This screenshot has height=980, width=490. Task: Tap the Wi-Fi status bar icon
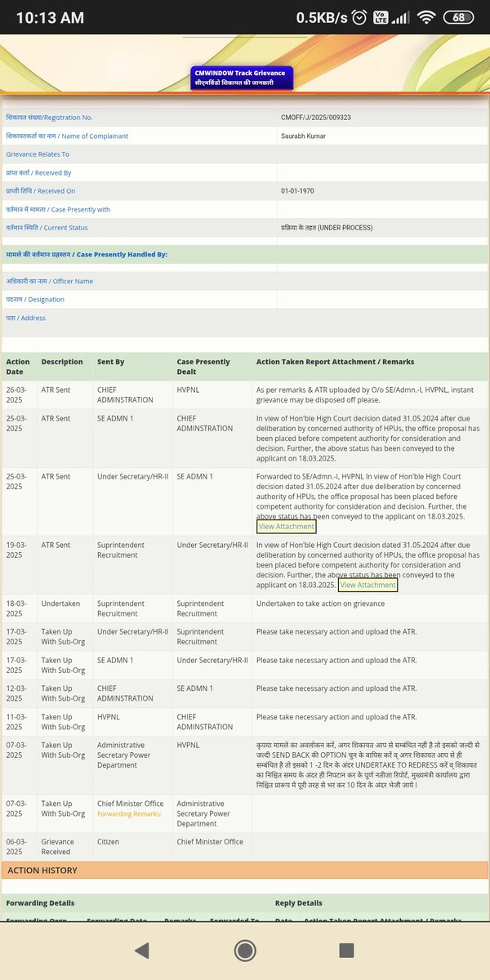[425, 17]
